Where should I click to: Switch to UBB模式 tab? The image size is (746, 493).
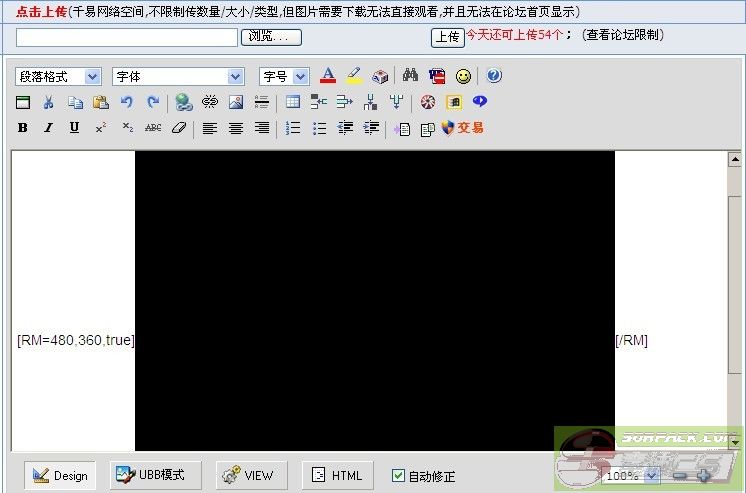tap(155, 475)
